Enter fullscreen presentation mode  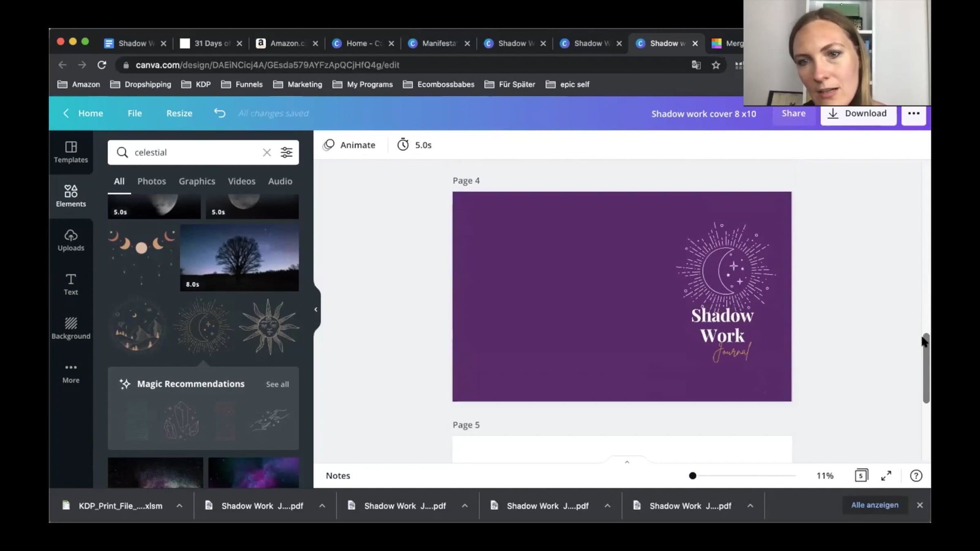pos(886,475)
